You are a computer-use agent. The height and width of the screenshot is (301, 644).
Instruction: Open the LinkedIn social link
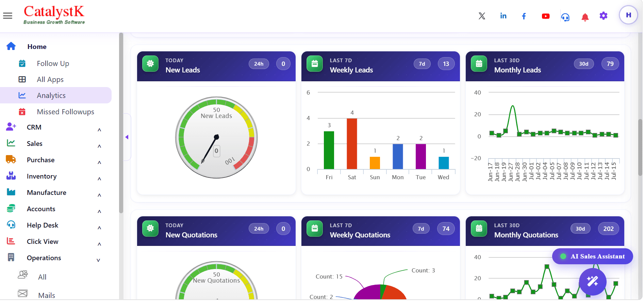coord(503,16)
